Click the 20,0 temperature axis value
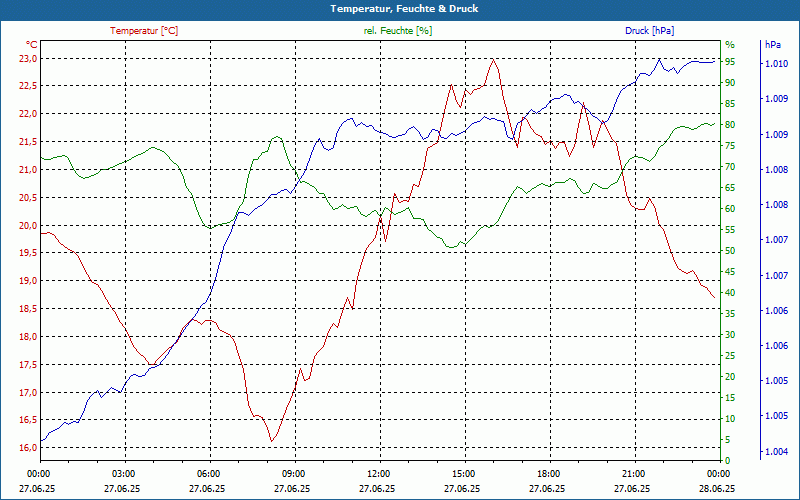Viewport: 800px width, 500px height. click(x=28, y=226)
